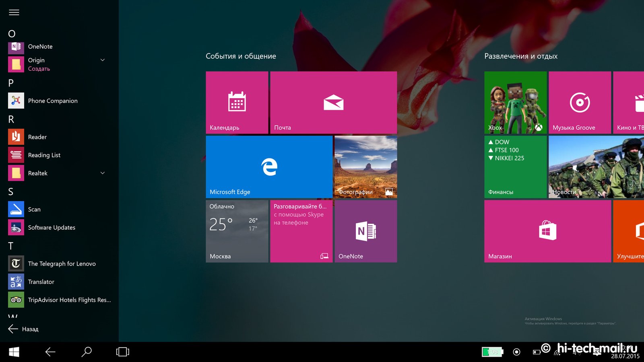Open Phone Companion app icon
Viewport: 644px width, 362px height.
point(16,101)
